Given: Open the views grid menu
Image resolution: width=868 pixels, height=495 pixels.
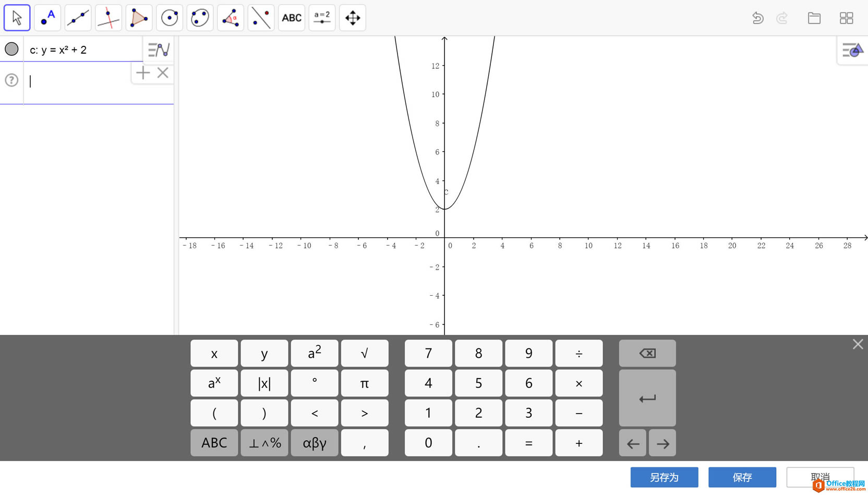Looking at the screenshot, I should [847, 18].
